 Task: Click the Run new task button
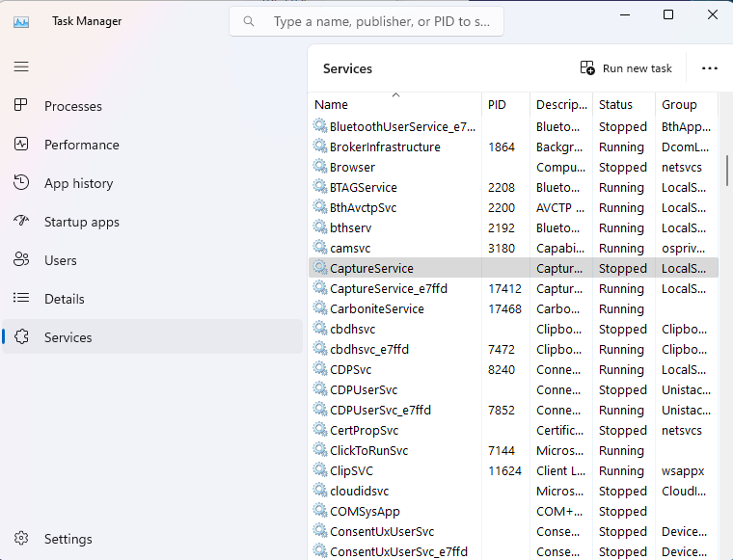point(626,68)
